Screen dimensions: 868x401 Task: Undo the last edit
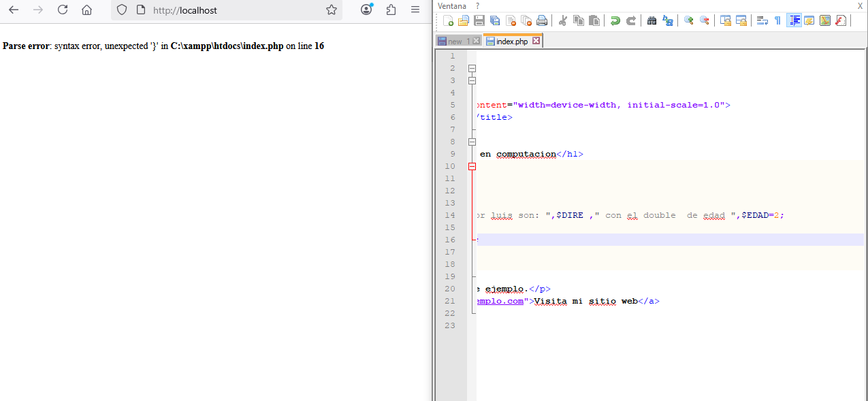(x=615, y=20)
